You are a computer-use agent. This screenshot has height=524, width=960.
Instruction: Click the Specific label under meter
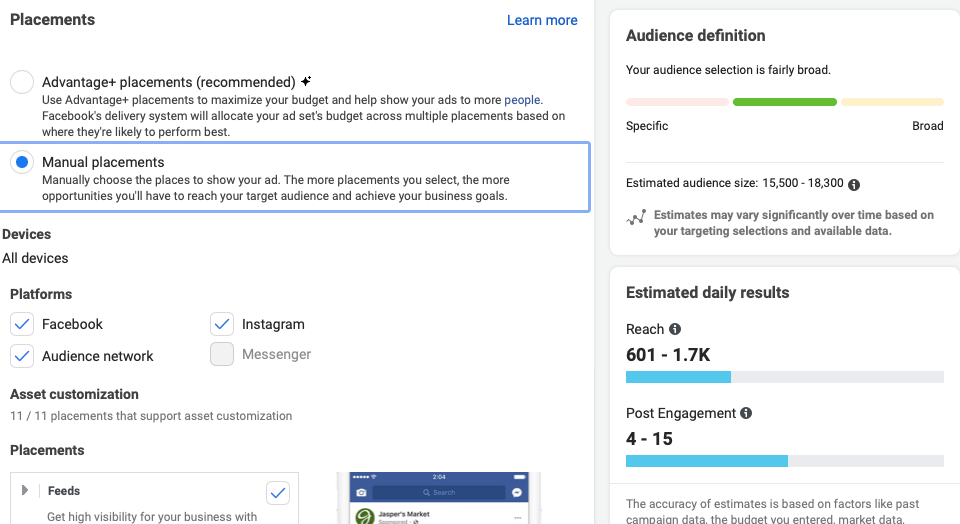pyautogui.click(x=647, y=126)
